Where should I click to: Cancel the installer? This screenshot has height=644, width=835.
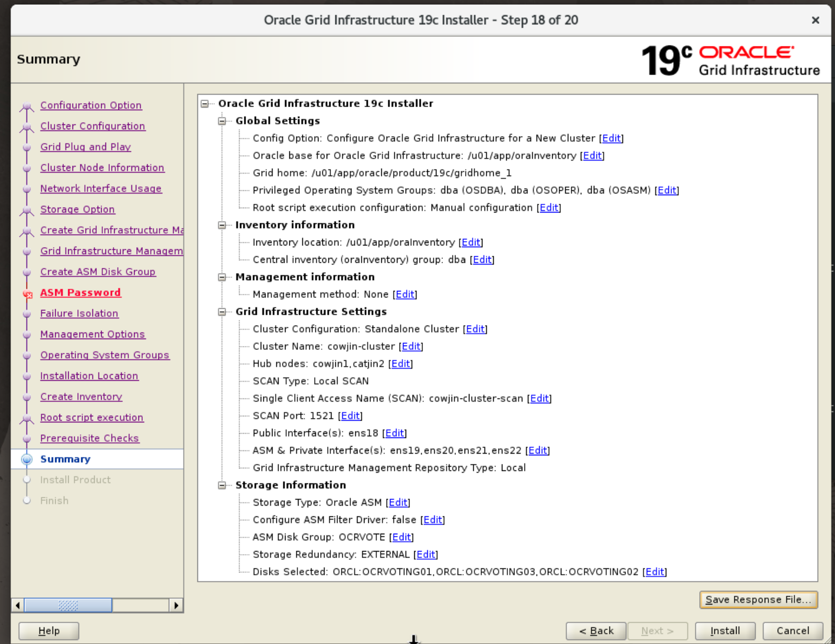[x=793, y=630]
